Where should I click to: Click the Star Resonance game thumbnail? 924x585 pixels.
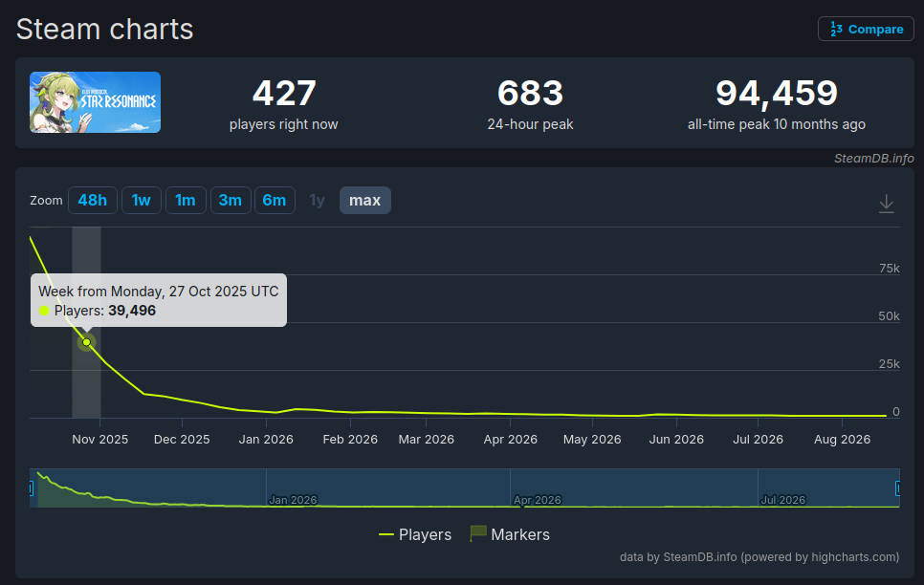[96, 102]
